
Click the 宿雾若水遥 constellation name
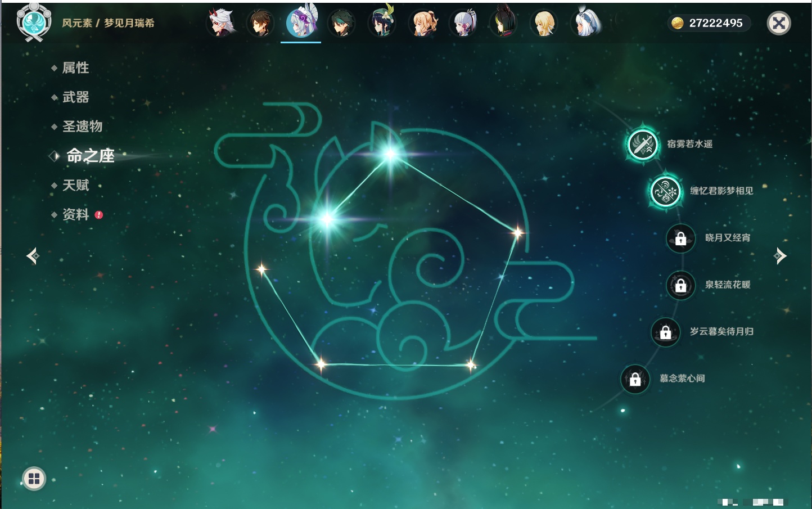(689, 144)
